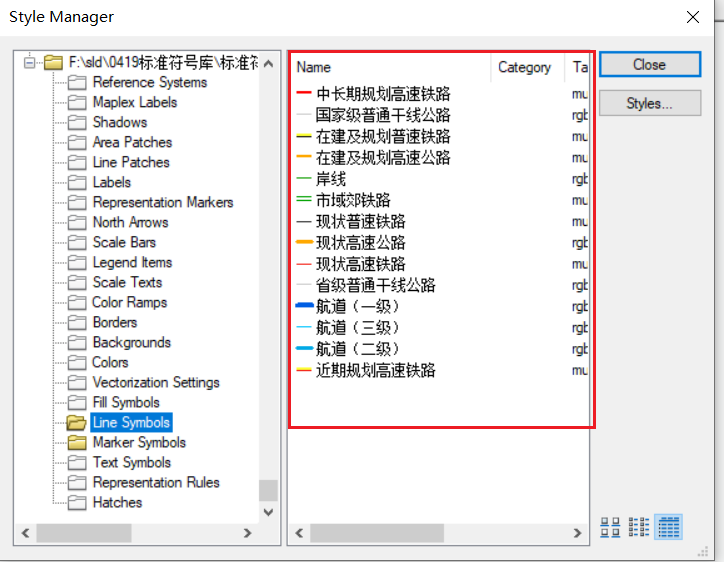Switch to large icons view
This screenshot has height=562, width=724.
coord(610,527)
